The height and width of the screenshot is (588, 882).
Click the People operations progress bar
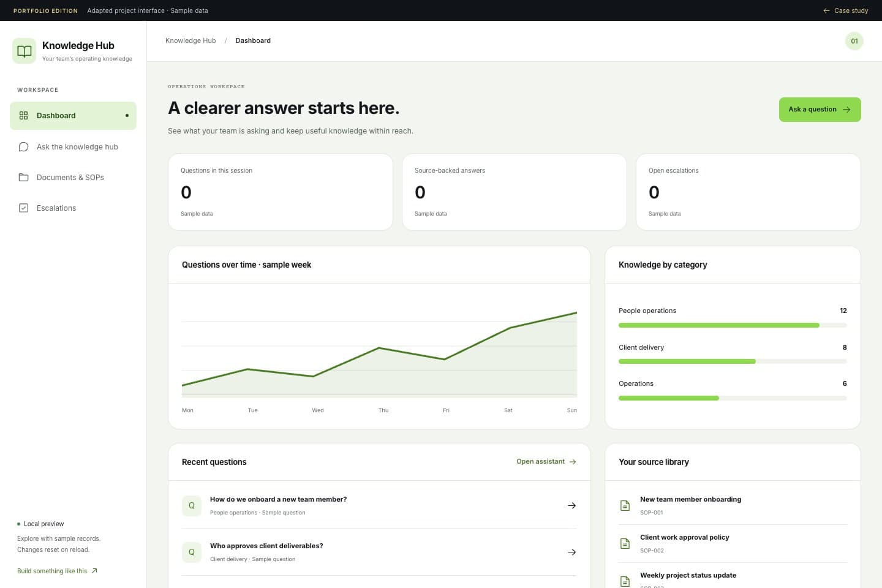pyautogui.click(x=733, y=325)
